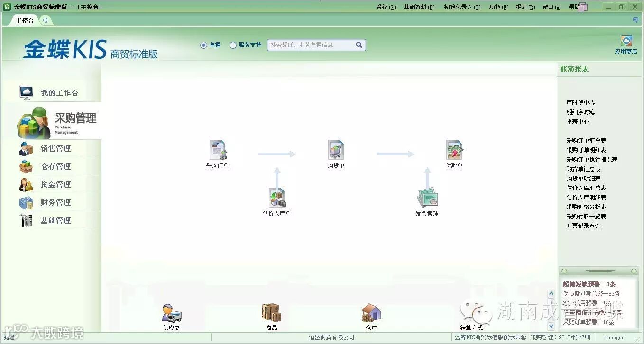
Task: Click the 搜索凭证、业务单据信息 search field
Action: [x=311, y=45]
